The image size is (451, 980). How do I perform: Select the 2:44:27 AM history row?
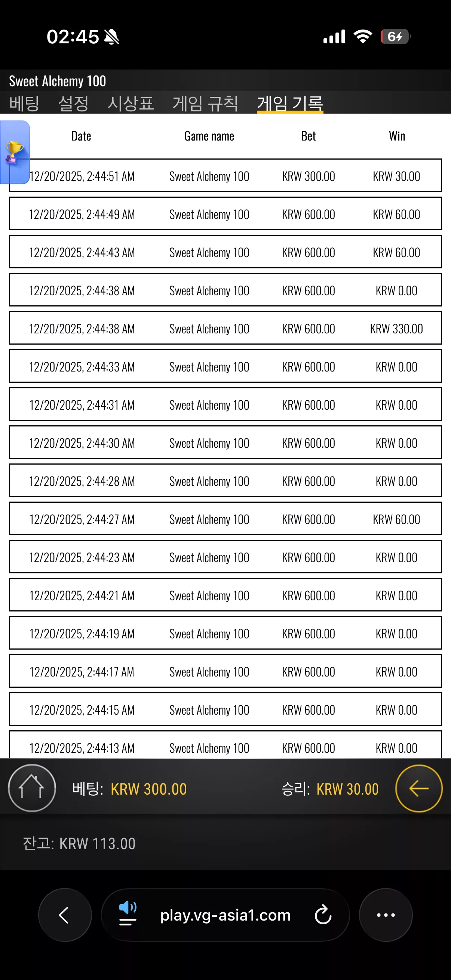point(225,518)
